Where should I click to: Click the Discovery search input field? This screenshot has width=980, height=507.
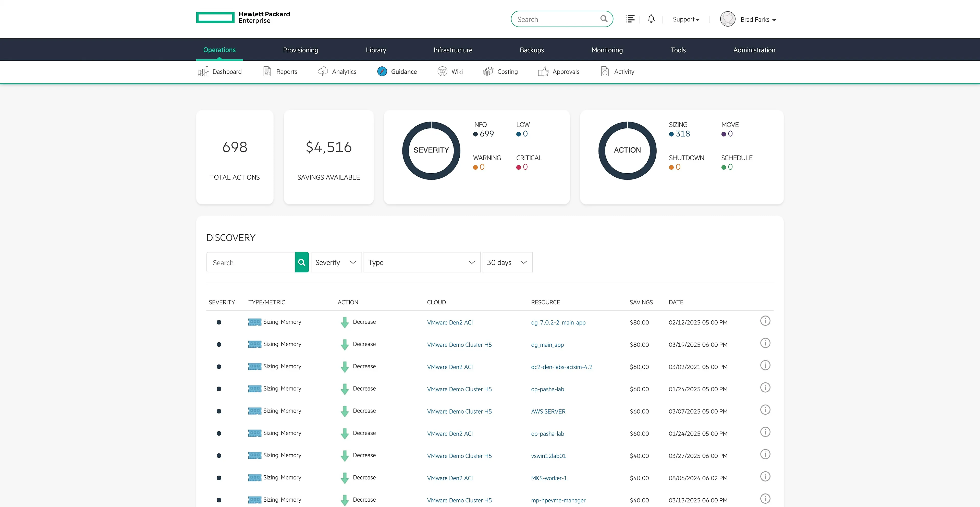coord(251,262)
